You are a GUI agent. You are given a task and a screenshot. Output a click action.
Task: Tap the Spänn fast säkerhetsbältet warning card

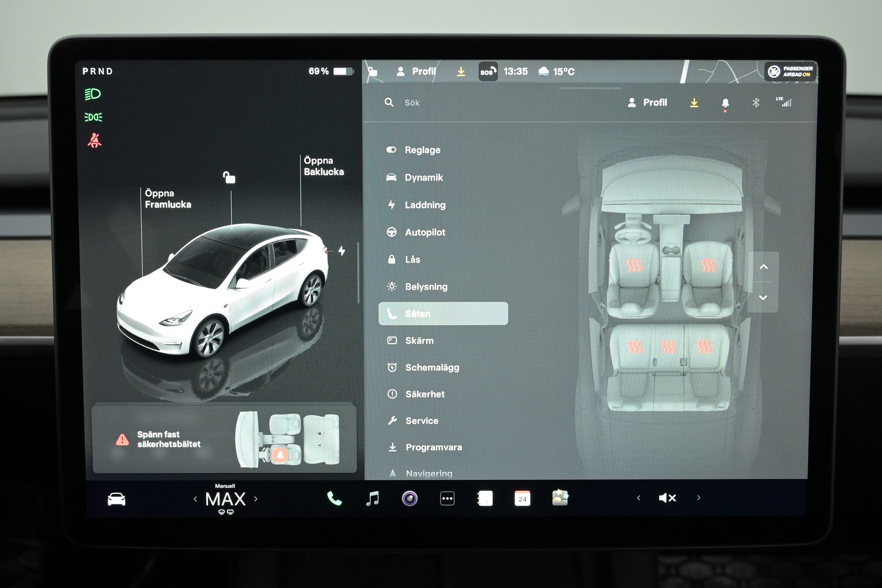pos(224,438)
